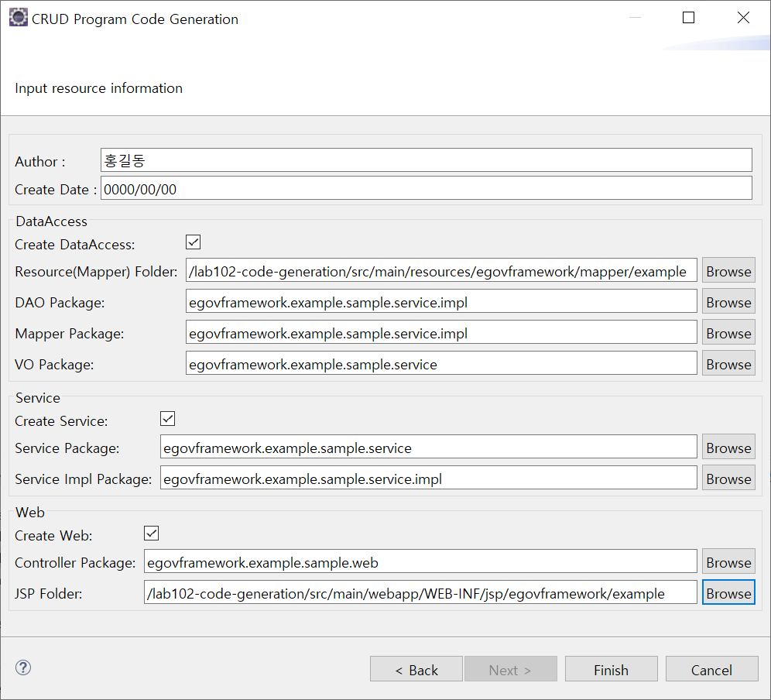The height and width of the screenshot is (700, 771).
Task: Click the Finish button
Action: pyautogui.click(x=611, y=670)
